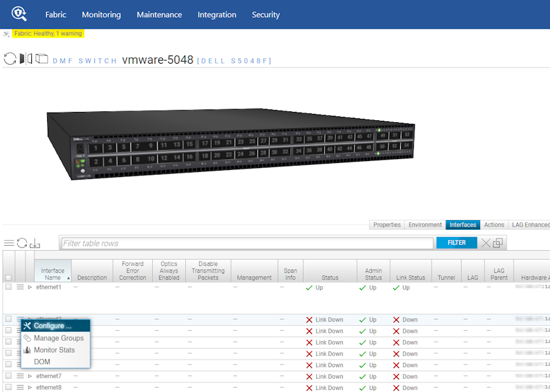Open the table hamburger menu icon

point(9,242)
